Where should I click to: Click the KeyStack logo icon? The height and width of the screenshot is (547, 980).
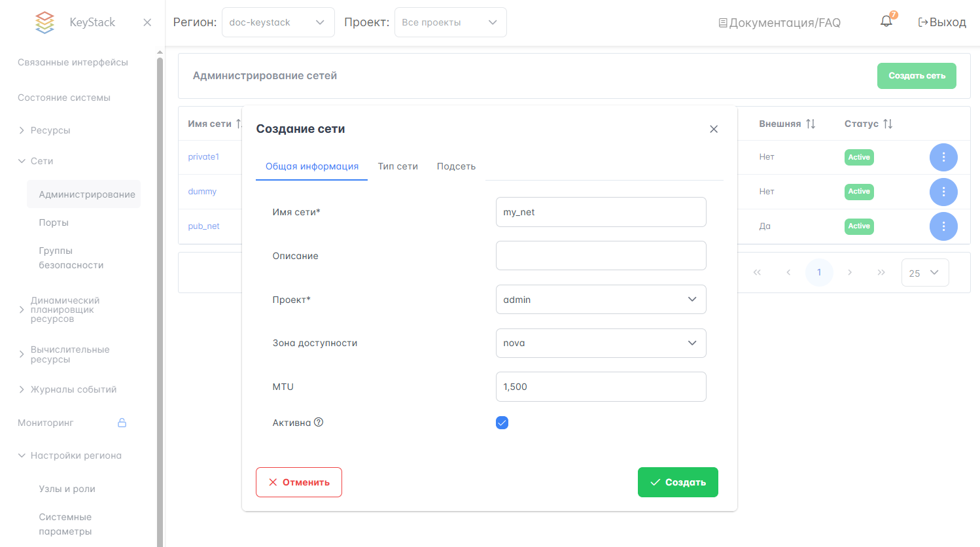44,22
